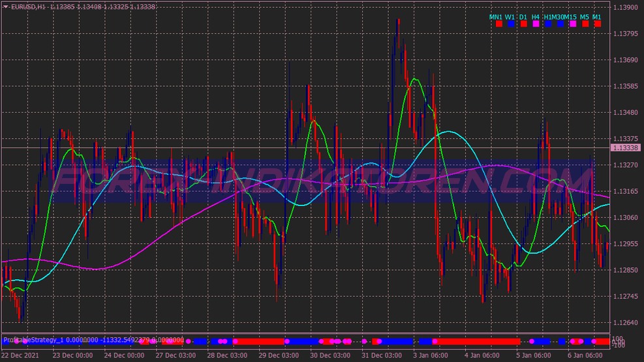Image resolution: width=644 pixels, height=362 pixels.
Task: Click the 1.13375 price axis label
Action: pos(626,139)
